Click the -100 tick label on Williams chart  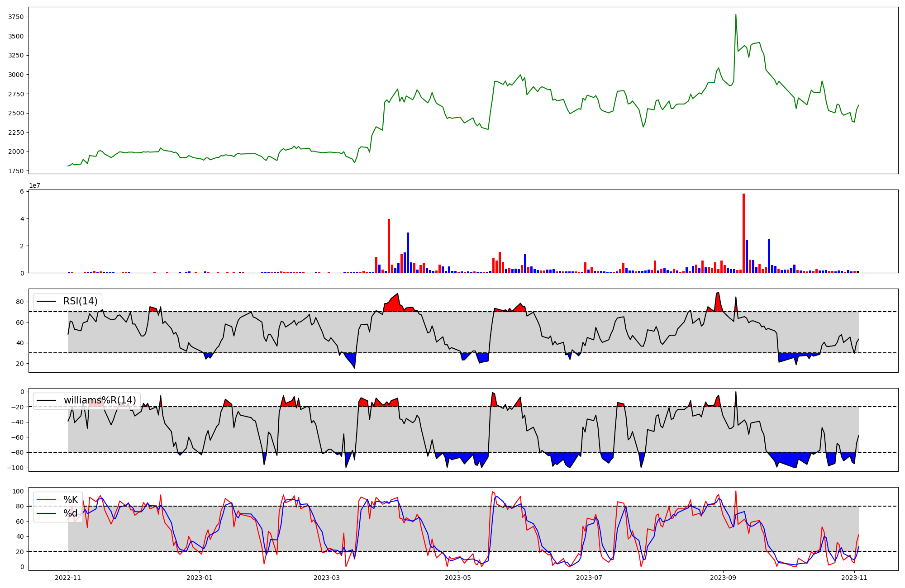tap(15, 468)
